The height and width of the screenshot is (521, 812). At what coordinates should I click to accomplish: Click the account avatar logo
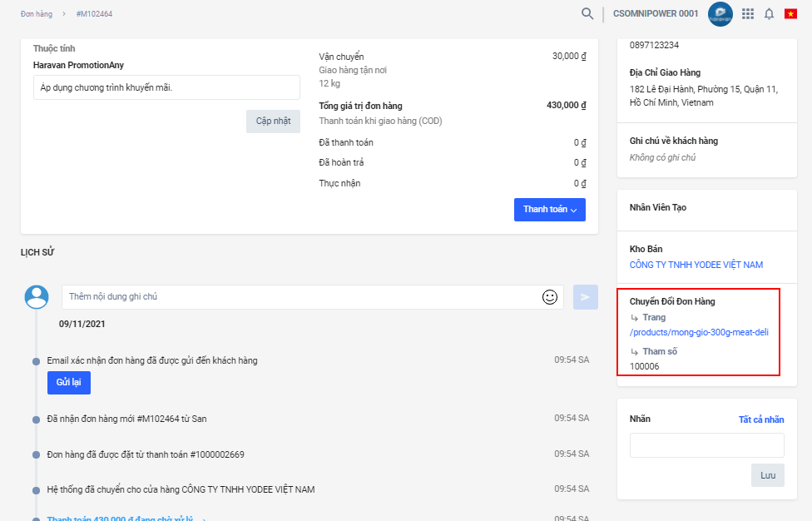(x=720, y=13)
